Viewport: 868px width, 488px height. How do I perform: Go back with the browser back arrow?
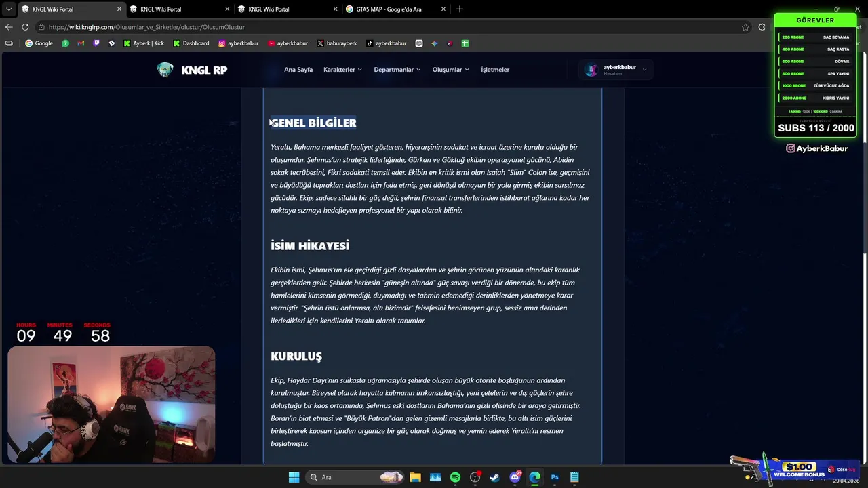pyautogui.click(x=9, y=27)
